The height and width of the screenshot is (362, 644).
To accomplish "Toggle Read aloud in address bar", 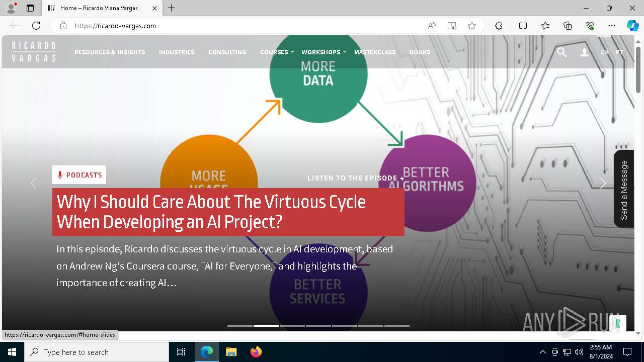I will point(432,26).
